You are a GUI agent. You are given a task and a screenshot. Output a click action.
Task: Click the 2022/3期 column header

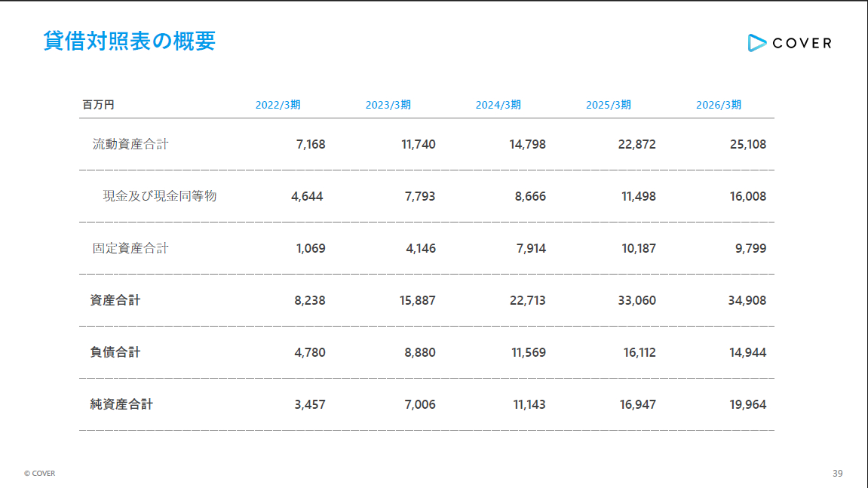click(x=278, y=105)
